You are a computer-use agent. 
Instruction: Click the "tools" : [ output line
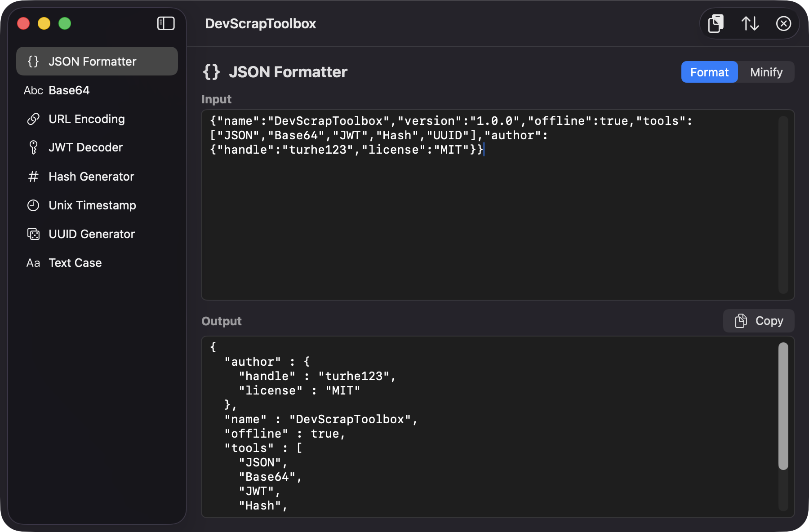click(x=263, y=448)
